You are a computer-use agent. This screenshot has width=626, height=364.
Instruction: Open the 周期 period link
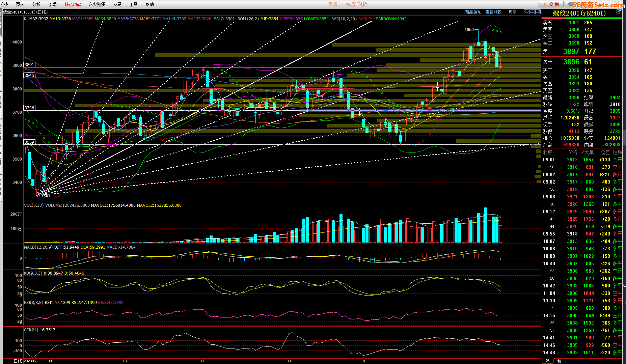pyautogui.click(x=513, y=12)
